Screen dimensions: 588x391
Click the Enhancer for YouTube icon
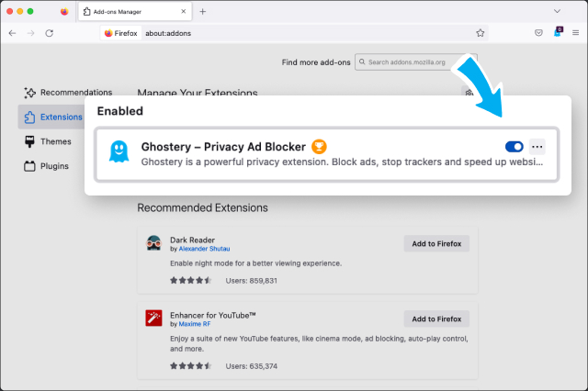coord(154,318)
